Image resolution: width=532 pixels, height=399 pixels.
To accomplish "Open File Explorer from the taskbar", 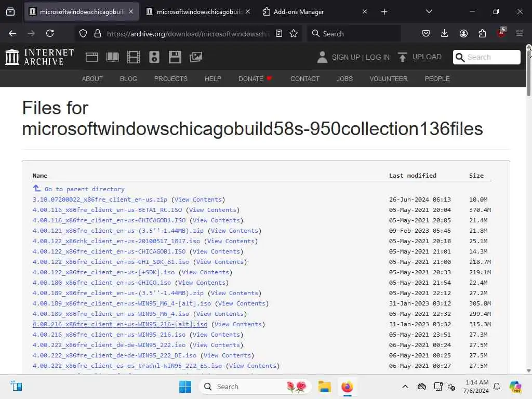I will (324, 387).
